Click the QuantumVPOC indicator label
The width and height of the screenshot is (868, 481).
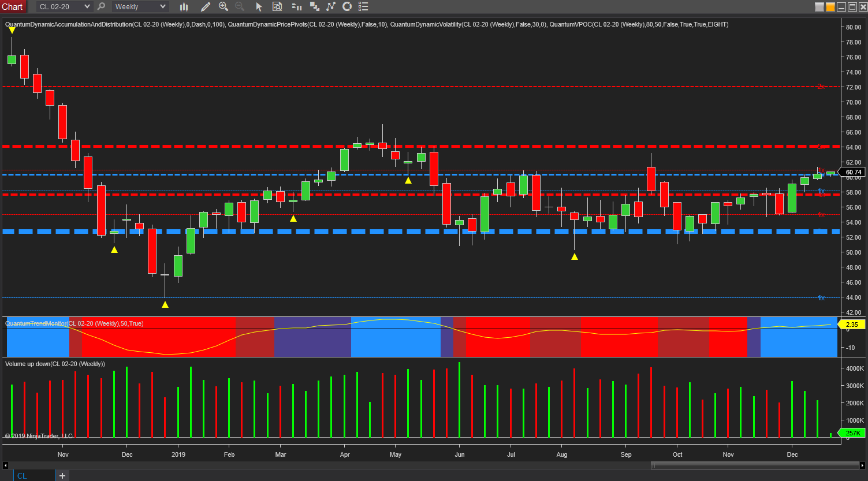(639, 24)
